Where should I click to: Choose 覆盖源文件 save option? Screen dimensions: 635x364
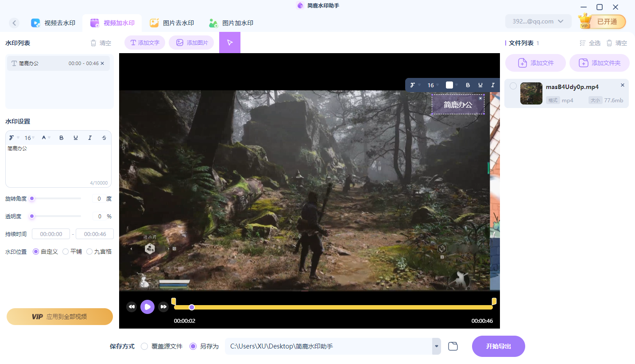pos(144,346)
